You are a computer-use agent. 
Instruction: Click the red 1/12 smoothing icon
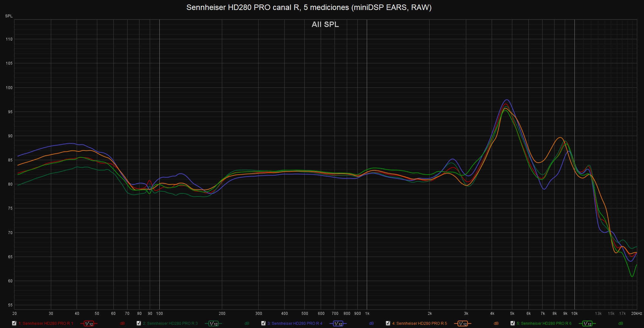point(89,323)
